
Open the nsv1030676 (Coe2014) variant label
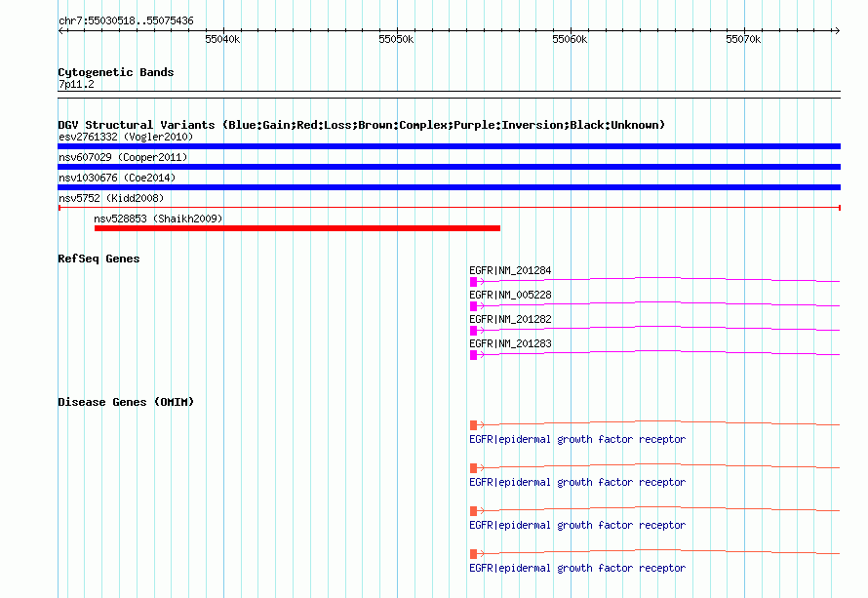click(x=117, y=178)
